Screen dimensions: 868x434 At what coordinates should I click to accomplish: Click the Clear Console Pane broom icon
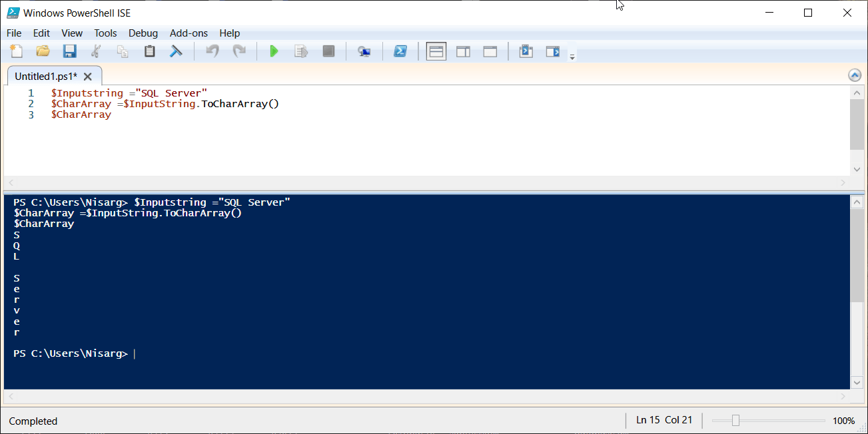click(x=176, y=51)
